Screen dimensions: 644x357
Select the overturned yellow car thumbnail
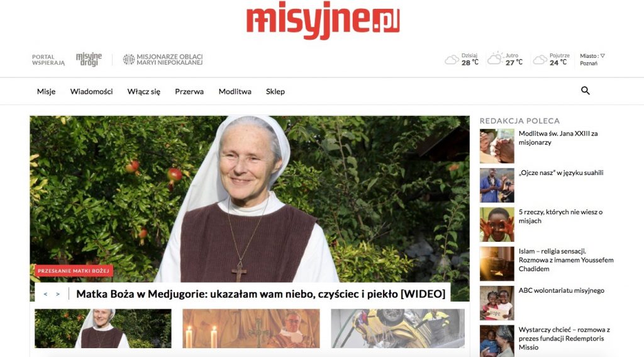click(x=397, y=328)
